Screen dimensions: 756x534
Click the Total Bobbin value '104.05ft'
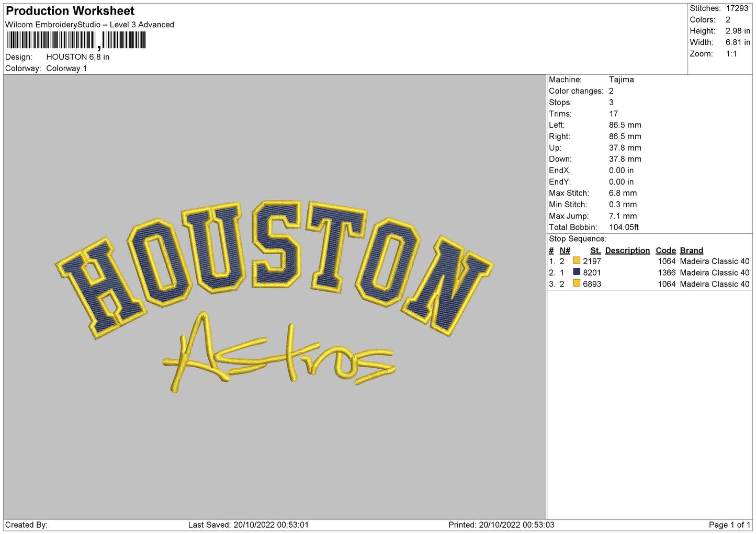[x=624, y=228]
